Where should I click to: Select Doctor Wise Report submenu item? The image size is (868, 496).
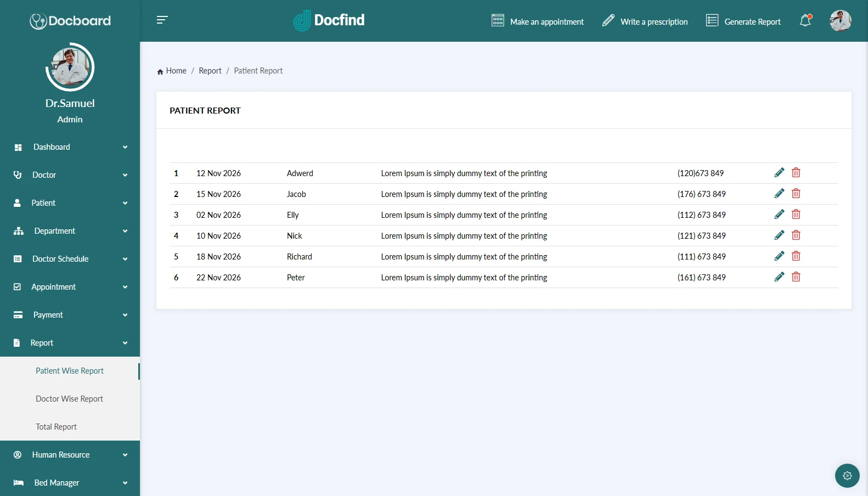point(69,399)
